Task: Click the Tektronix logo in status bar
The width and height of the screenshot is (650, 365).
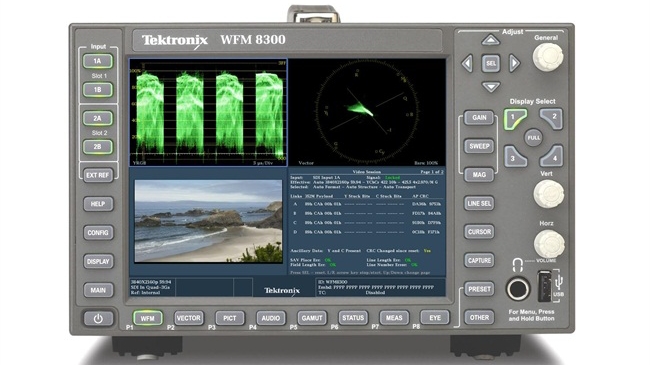Action: tap(282, 290)
